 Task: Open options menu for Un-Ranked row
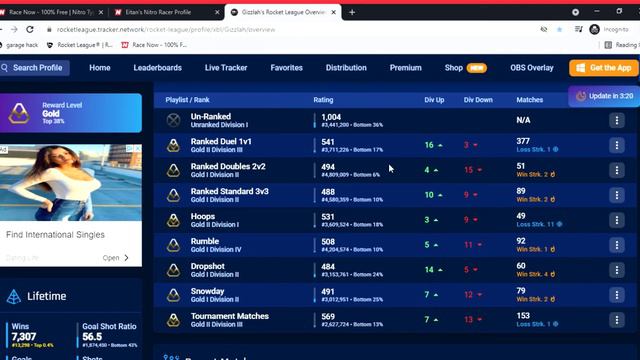(617, 120)
